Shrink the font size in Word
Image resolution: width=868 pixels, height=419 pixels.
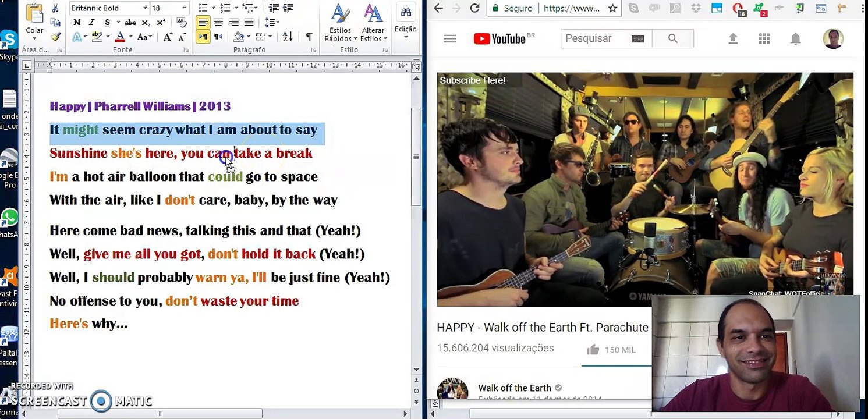tap(182, 37)
